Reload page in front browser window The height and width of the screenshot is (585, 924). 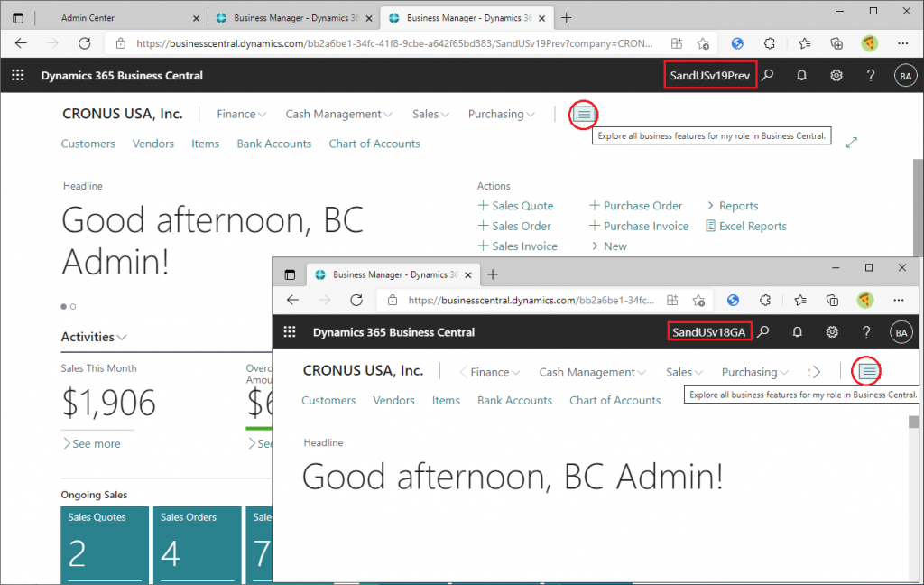(x=356, y=300)
